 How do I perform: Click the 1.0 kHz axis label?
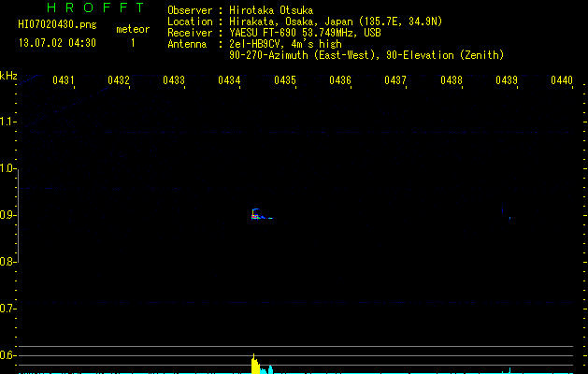point(7,168)
